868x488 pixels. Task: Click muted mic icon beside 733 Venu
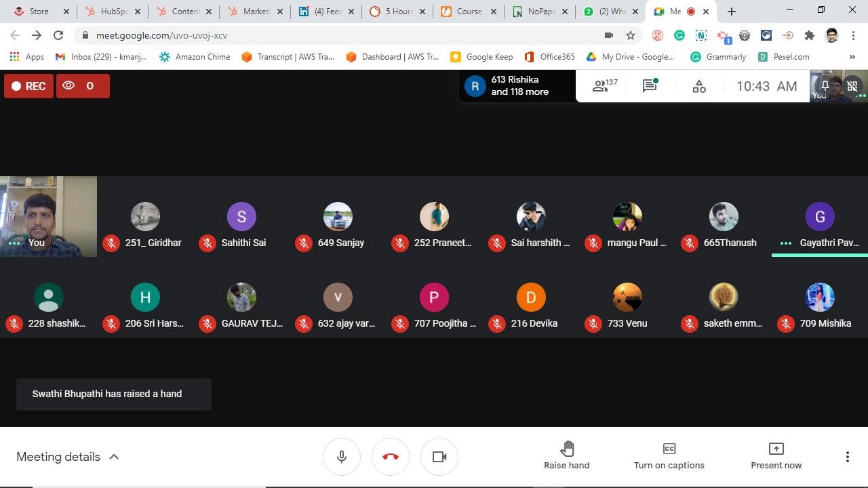tap(593, 323)
